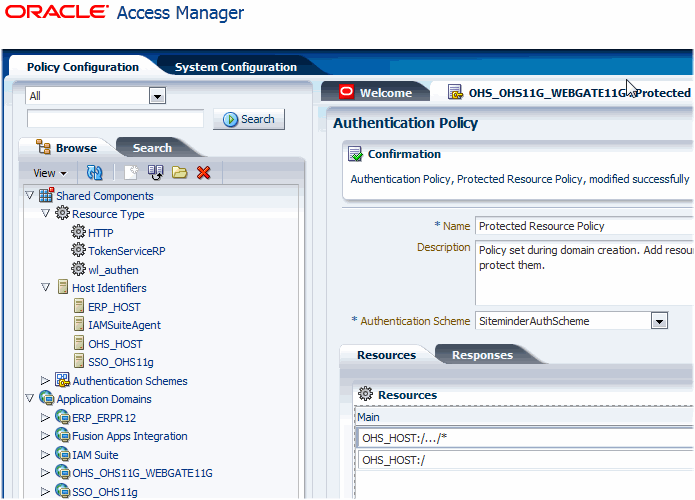Click the Resource Type gear icon

(x=62, y=213)
